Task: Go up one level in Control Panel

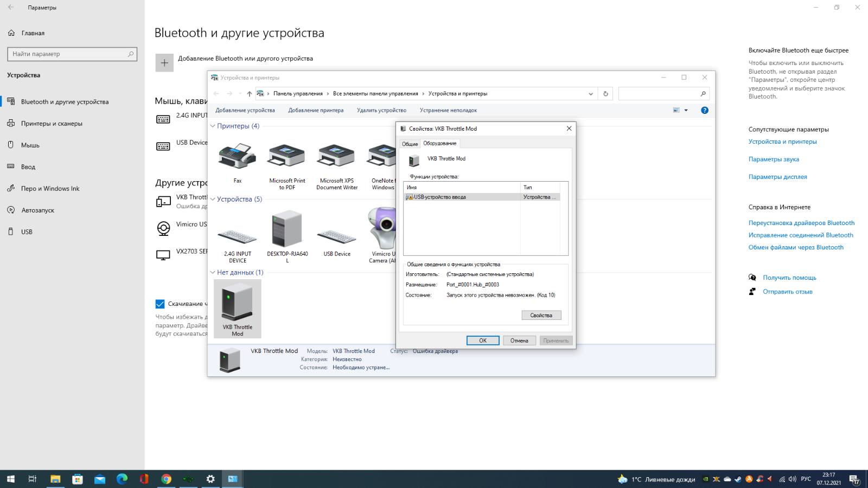Action: pos(250,94)
